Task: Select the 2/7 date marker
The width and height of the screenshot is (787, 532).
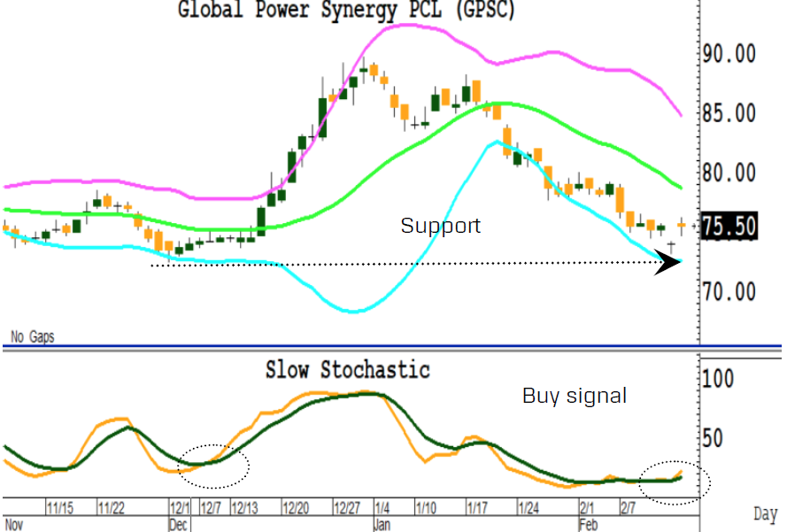Action: click(x=628, y=508)
